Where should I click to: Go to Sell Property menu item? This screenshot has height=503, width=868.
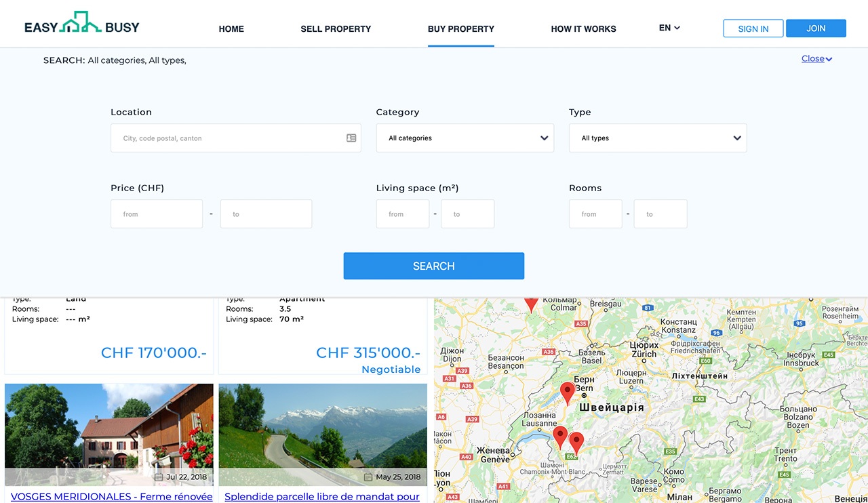[336, 29]
